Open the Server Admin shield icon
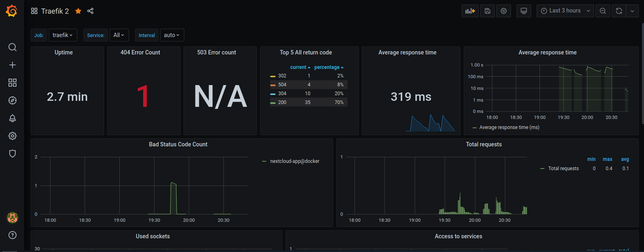 click(x=13, y=154)
